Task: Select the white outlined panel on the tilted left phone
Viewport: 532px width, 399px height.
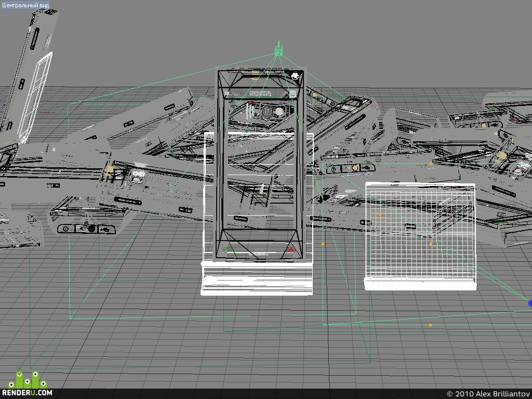Action: point(35,97)
